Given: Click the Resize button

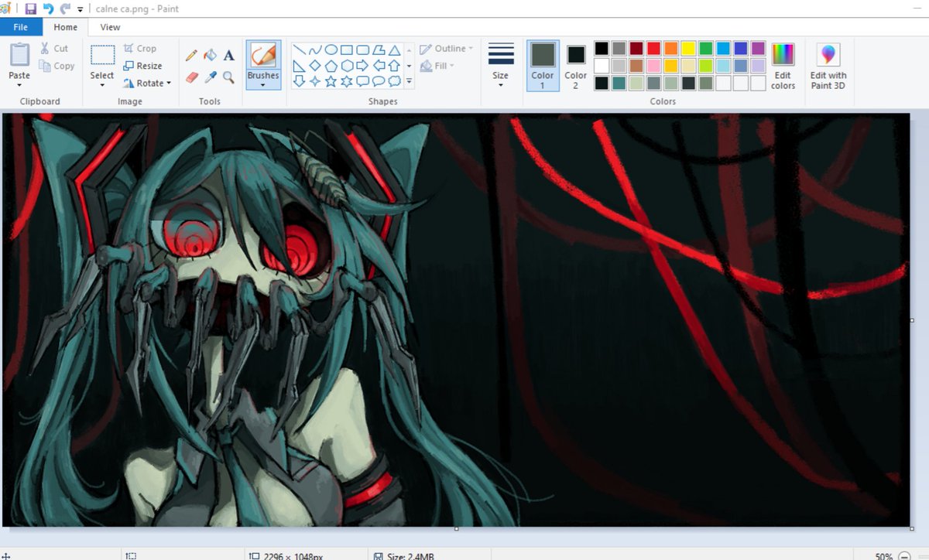Looking at the screenshot, I should [x=142, y=66].
